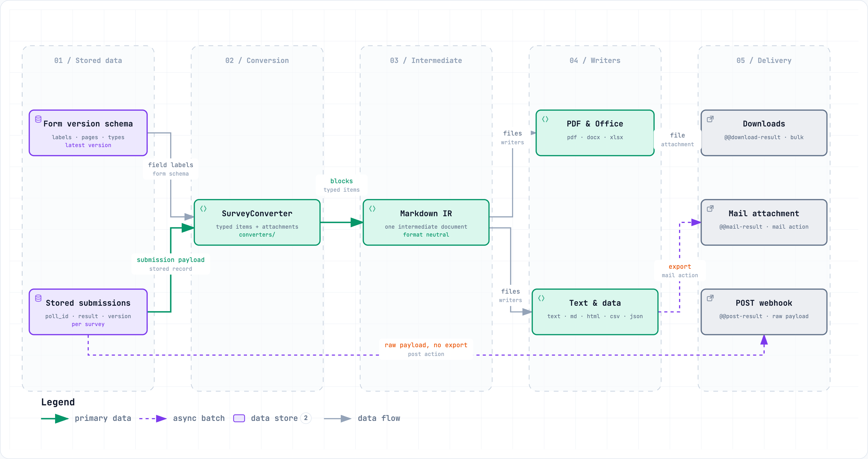868x459 pixels.
Task: Click the primary data legend label
Action: click(103, 419)
